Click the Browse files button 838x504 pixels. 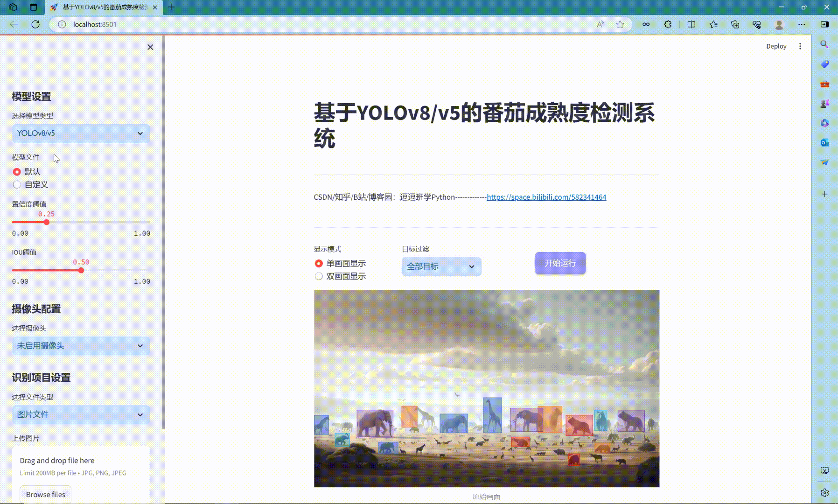coord(46,495)
